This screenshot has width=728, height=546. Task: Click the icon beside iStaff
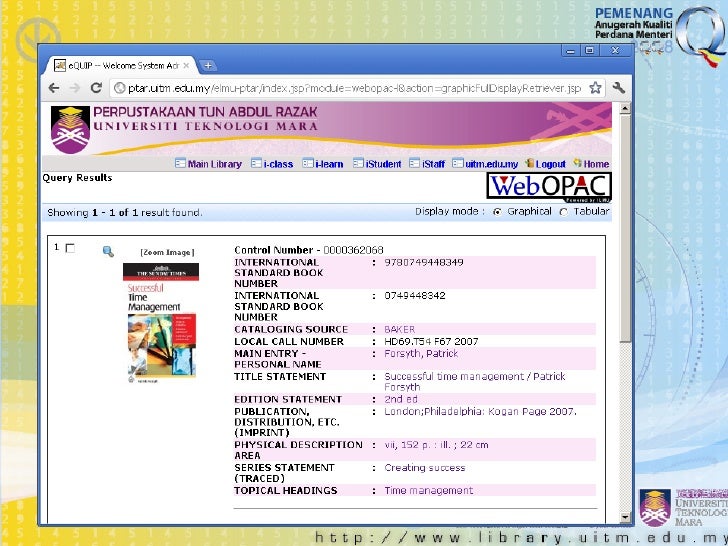[x=415, y=163]
